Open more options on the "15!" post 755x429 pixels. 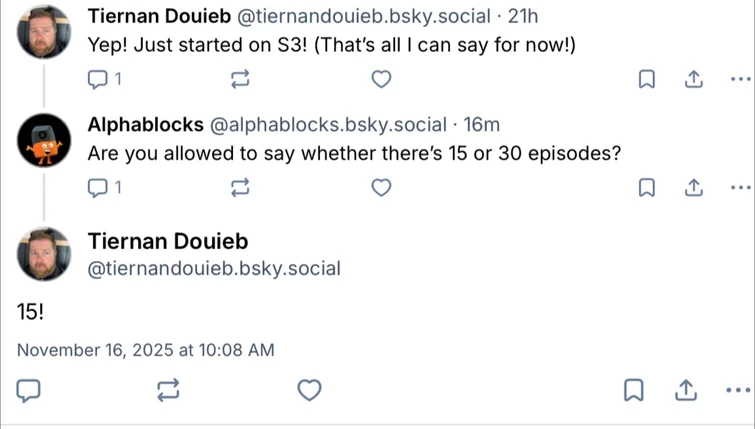point(740,390)
